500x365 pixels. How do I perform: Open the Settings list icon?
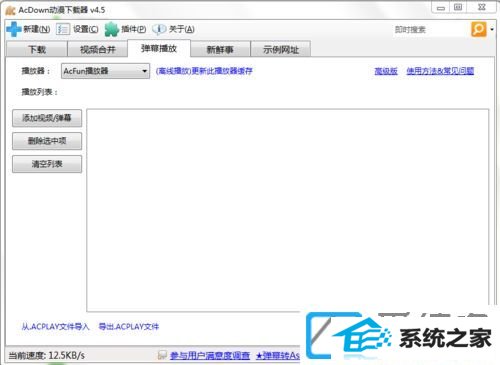click(x=63, y=29)
